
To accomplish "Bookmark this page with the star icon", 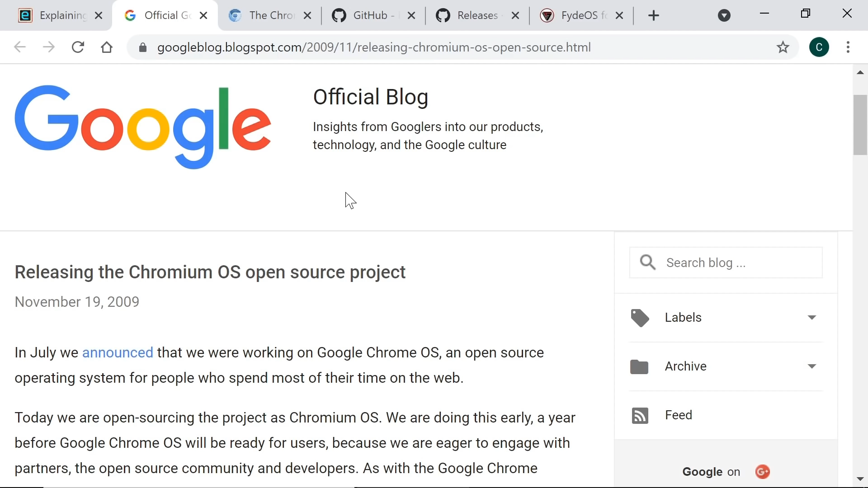I will (783, 47).
